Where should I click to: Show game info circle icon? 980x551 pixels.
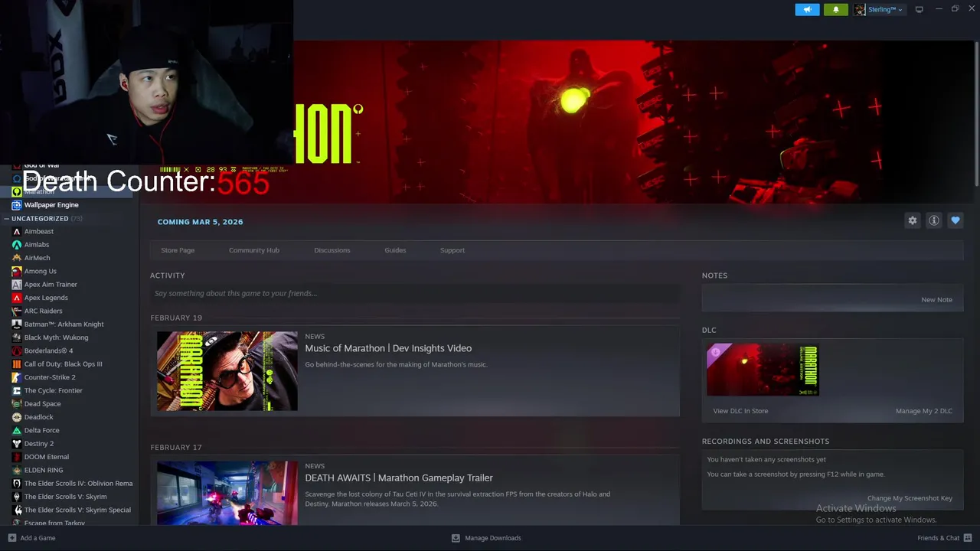click(x=933, y=220)
